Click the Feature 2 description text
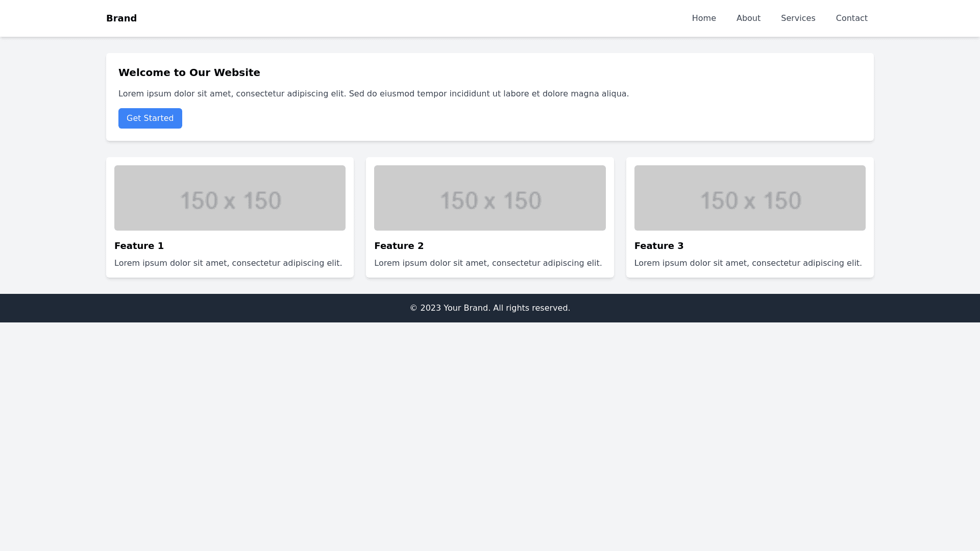This screenshot has height=551, width=980. [x=488, y=263]
